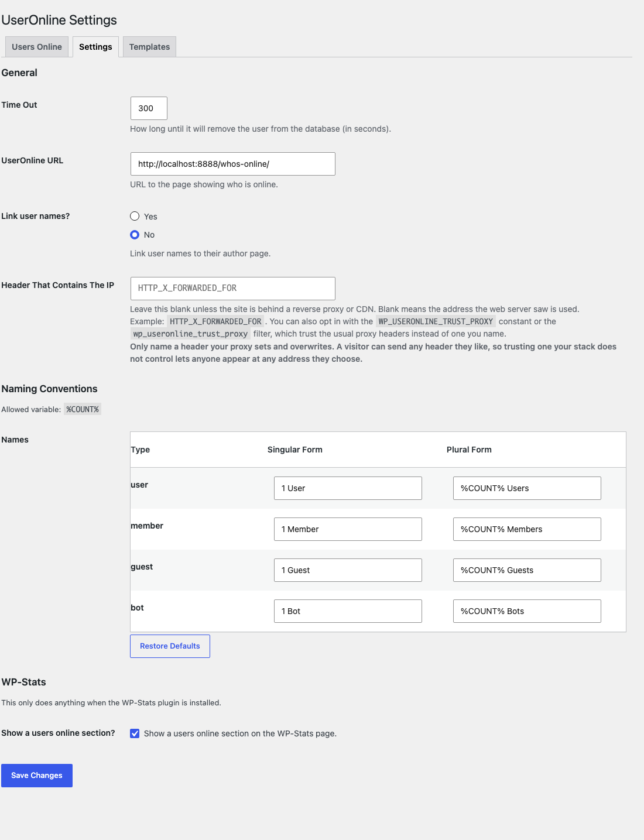This screenshot has width=644, height=840.
Task: Click the UserOnline URL label
Action: pos(32,160)
